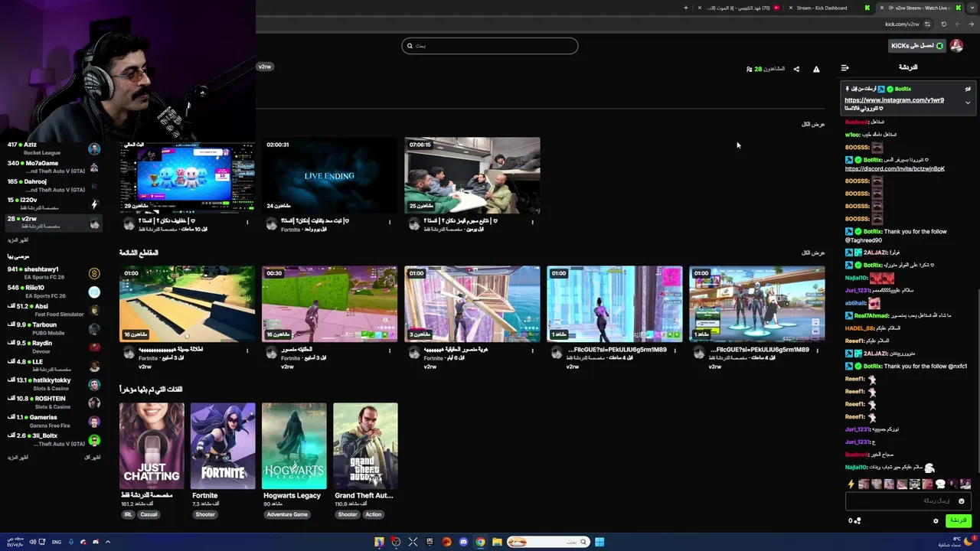The width and height of the screenshot is (980, 551).
Task: Click the microphone icon in system tray
Action: [x=71, y=542]
